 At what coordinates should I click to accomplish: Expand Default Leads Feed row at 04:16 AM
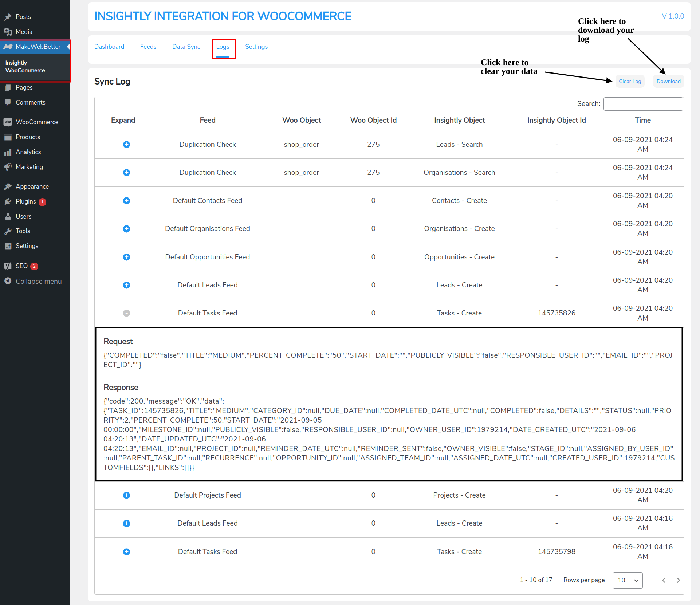[x=126, y=523]
